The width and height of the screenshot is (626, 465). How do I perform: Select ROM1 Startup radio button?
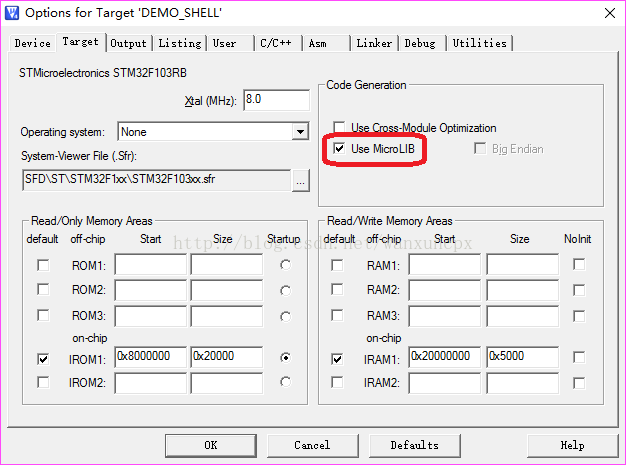pyautogui.click(x=285, y=265)
